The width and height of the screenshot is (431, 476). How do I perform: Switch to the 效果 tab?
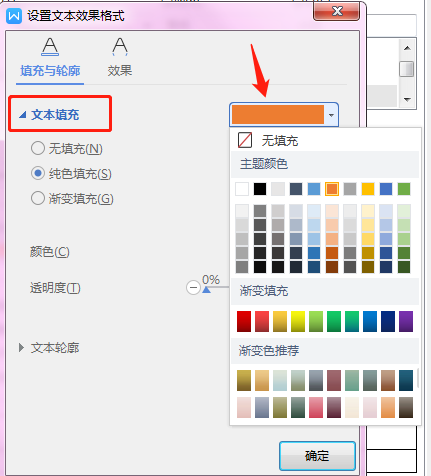click(120, 70)
